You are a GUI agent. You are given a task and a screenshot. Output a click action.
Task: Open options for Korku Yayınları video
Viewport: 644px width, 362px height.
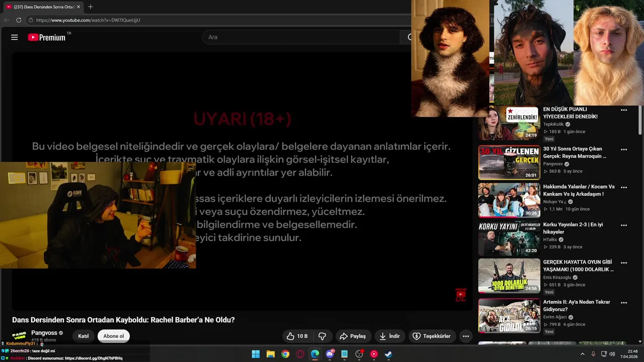624,225
